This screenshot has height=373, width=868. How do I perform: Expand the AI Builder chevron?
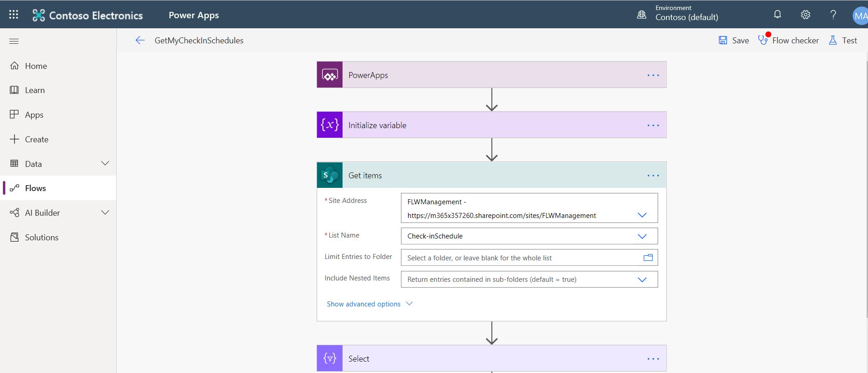click(x=105, y=212)
